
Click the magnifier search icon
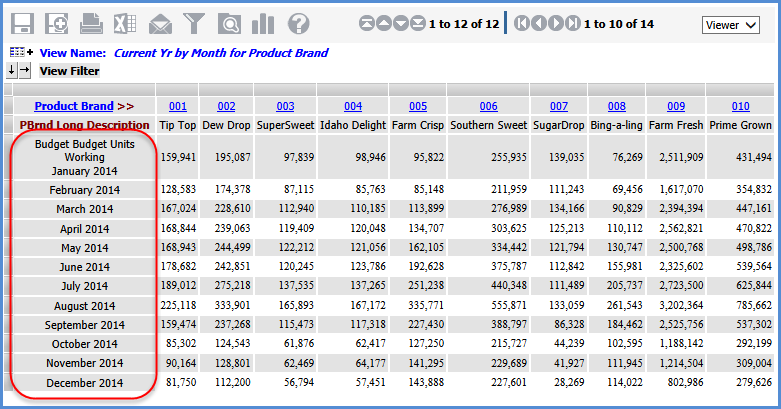(229, 23)
